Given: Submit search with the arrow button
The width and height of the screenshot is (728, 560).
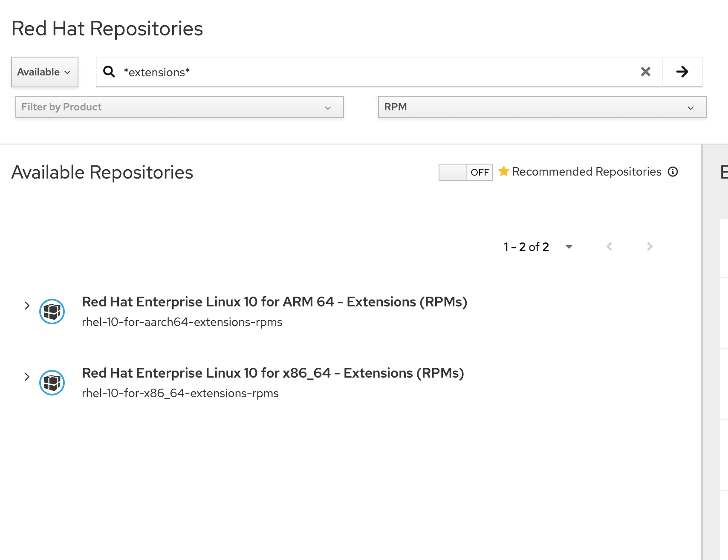Looking at the screenshot, I should [682, 72].
